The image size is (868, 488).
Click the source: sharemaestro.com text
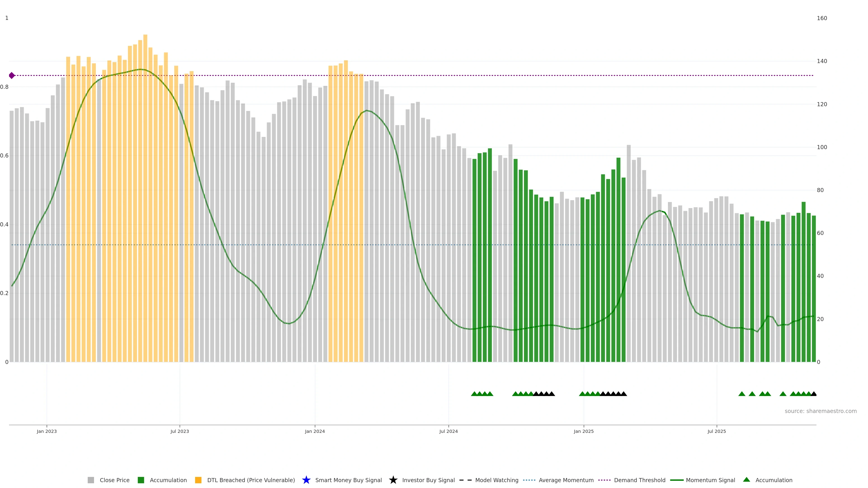coord(821,411)
